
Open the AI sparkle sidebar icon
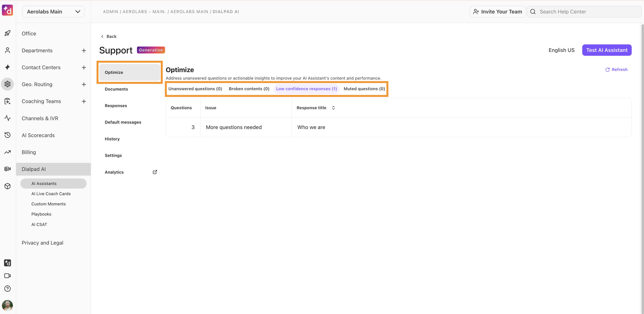8,67
